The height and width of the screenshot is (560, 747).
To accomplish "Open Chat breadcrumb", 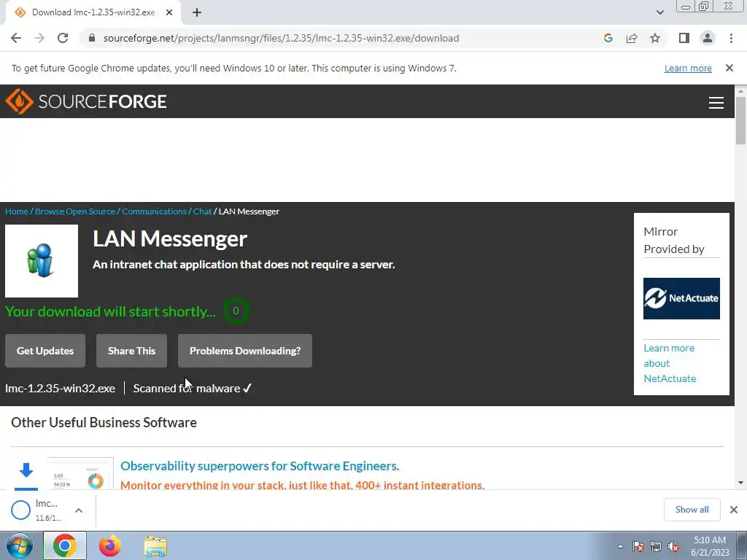I will point(202,211).
